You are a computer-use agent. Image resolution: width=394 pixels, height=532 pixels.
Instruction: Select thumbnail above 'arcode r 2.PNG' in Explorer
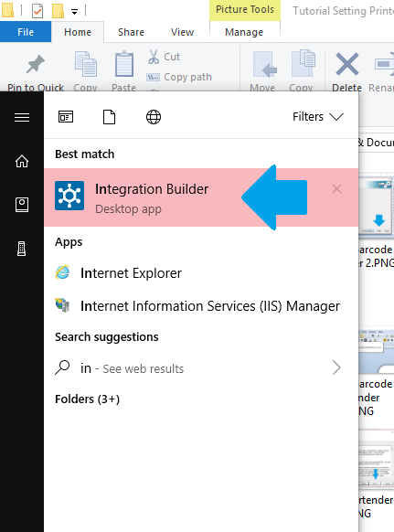[x=377, y=207]
